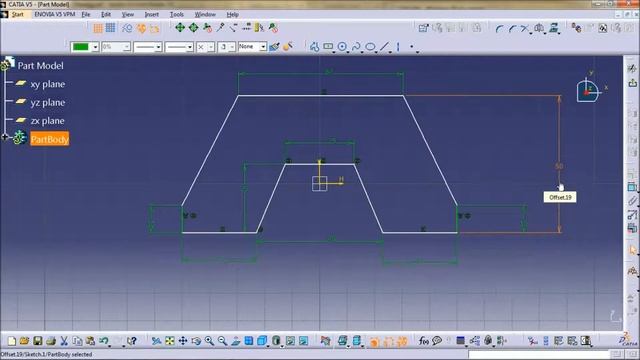Click the view compass
Image resolution: width=640 pixels, height=360 pixels.
click(x=589, y=90)
